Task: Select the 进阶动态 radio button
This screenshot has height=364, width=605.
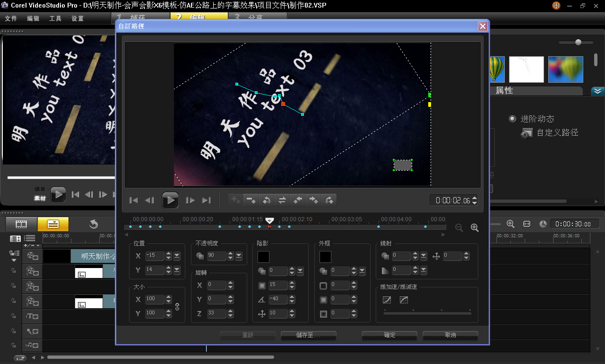Action: (x=512, y=119)
